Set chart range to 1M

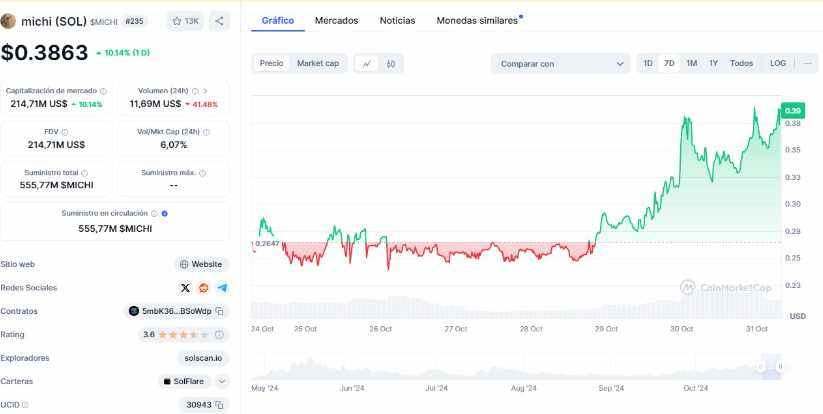692,63
